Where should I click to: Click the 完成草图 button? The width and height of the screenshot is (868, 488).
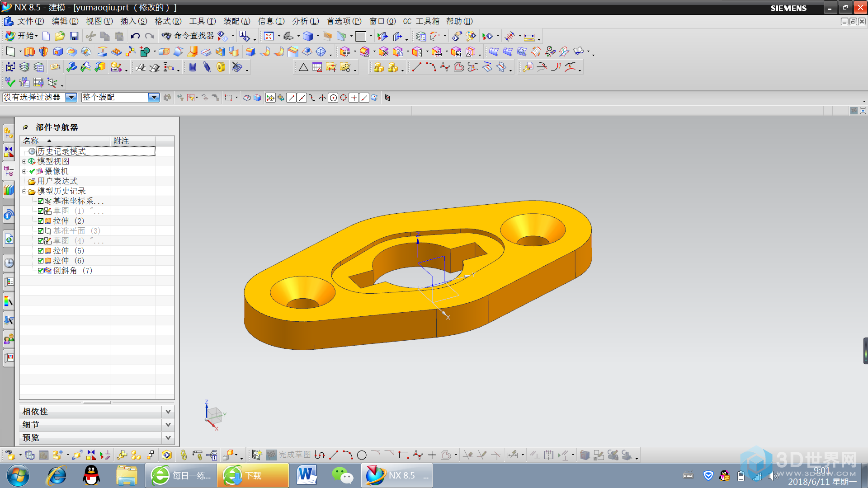pos(288,455)
